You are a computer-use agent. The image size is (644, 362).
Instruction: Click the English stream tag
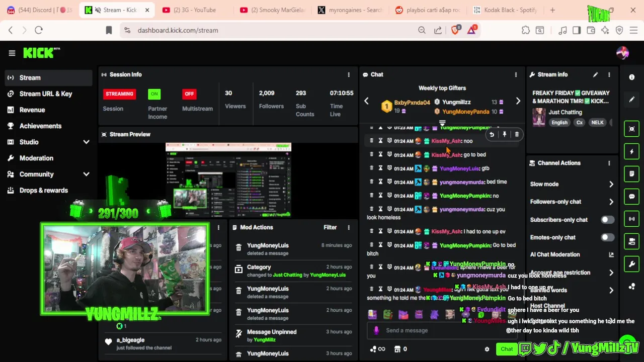point(559,123)
